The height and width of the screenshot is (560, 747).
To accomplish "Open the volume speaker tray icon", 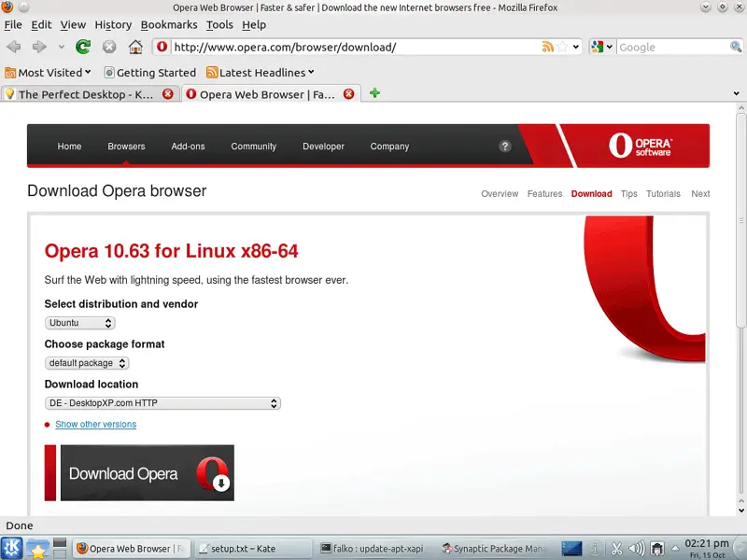I will click(x=637, y=549).
